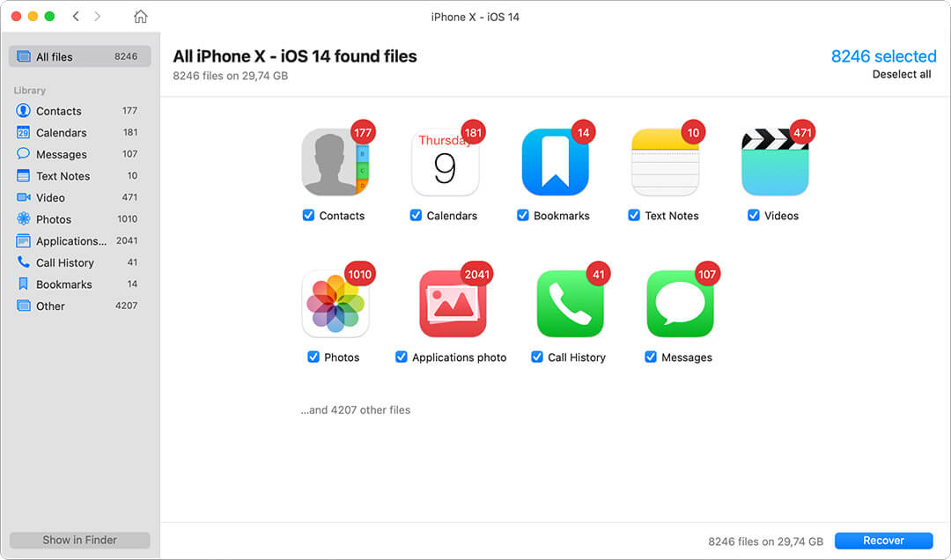
Task: Select All files in sidebar
Action: click(79, 56)
